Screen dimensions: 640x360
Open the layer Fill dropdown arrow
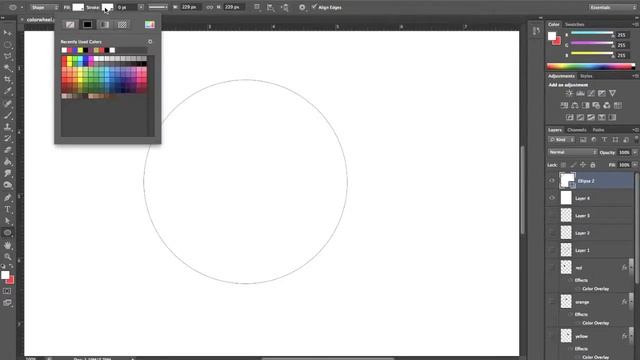pos(635,165)
